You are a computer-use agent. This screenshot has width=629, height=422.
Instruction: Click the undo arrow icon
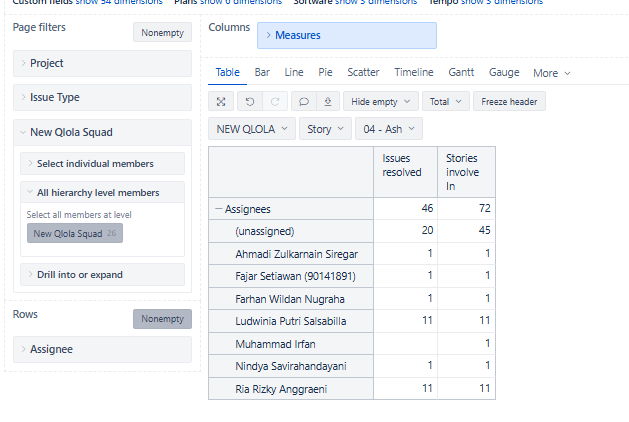249,102
